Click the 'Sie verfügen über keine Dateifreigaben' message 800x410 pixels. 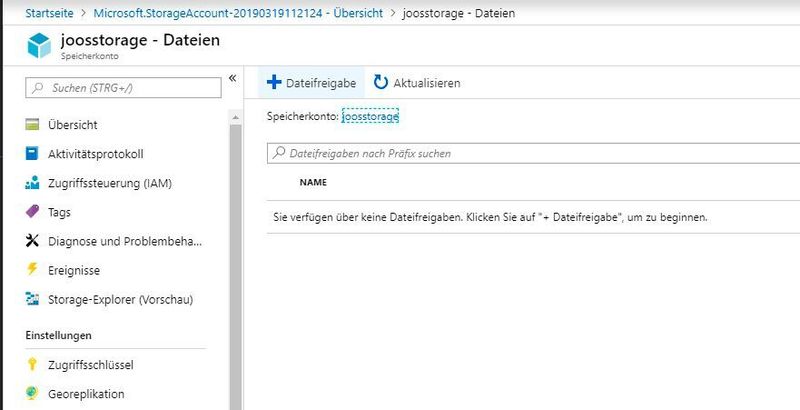click(x=490, y=218)
